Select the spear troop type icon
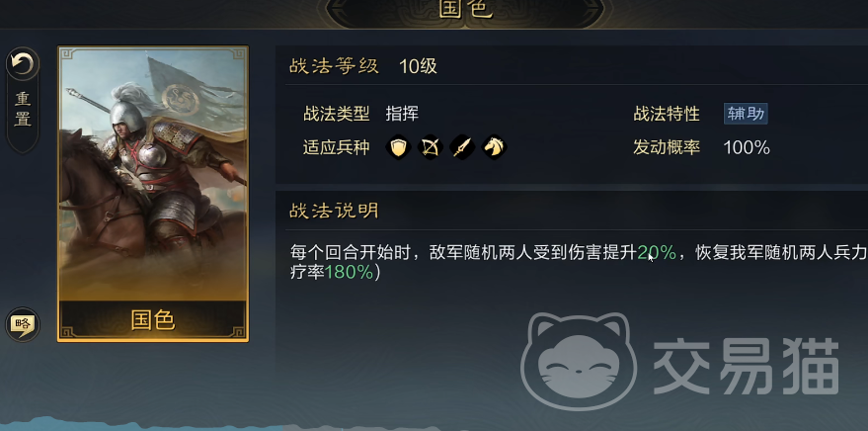This screenshot has height=431, width=868. tap(462, 147)
